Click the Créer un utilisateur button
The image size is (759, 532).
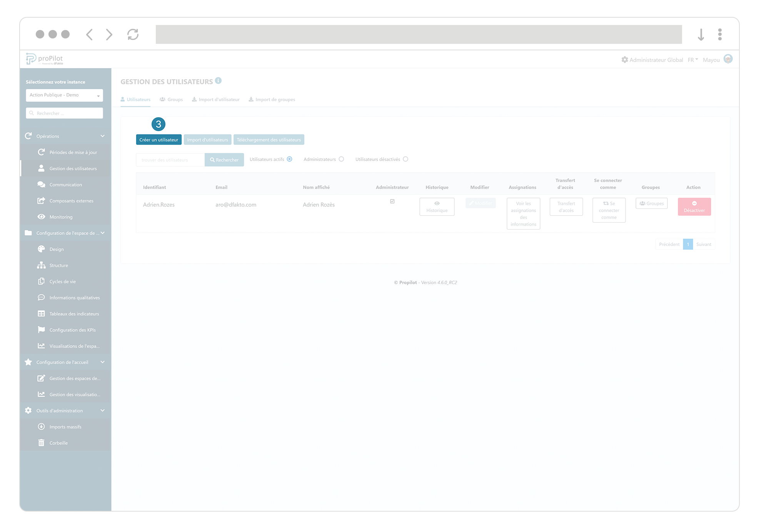[x=158, y=140]
